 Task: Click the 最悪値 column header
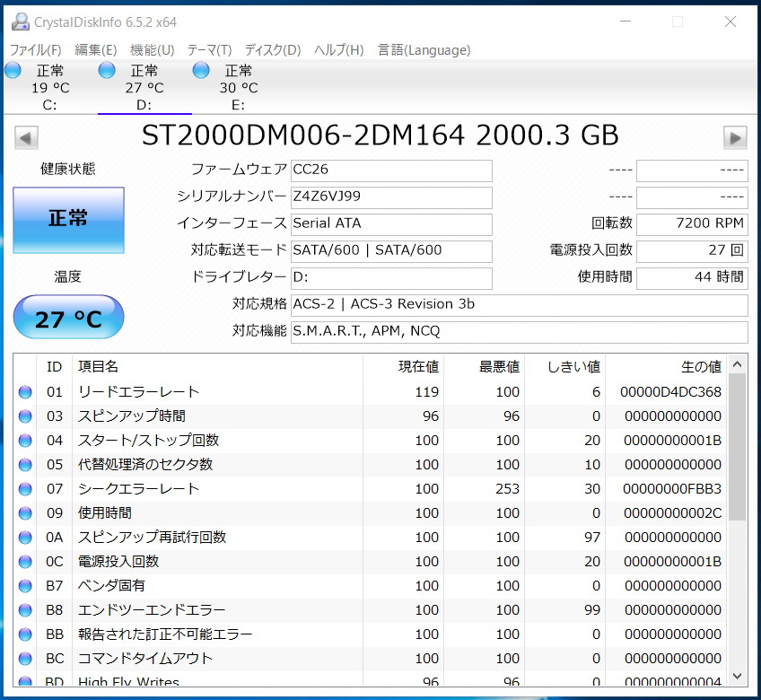point(484,366)
